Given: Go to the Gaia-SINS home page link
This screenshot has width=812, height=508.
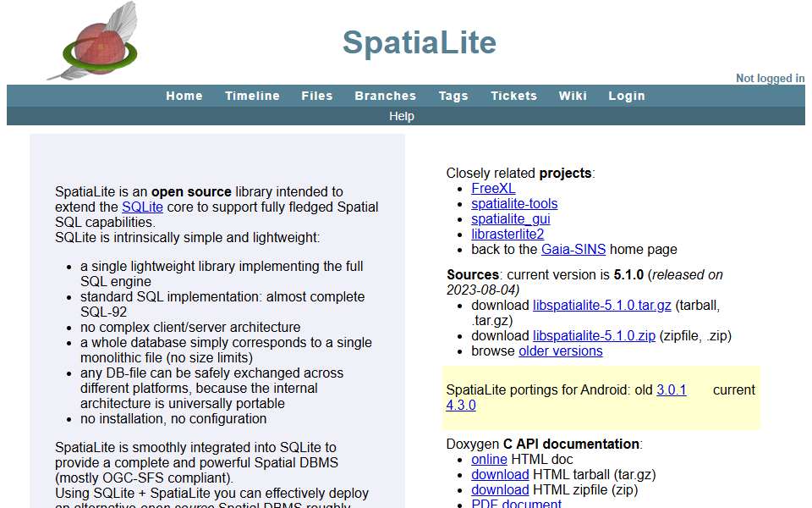Looking at the screenshot, I should click(x=573, y=249).
